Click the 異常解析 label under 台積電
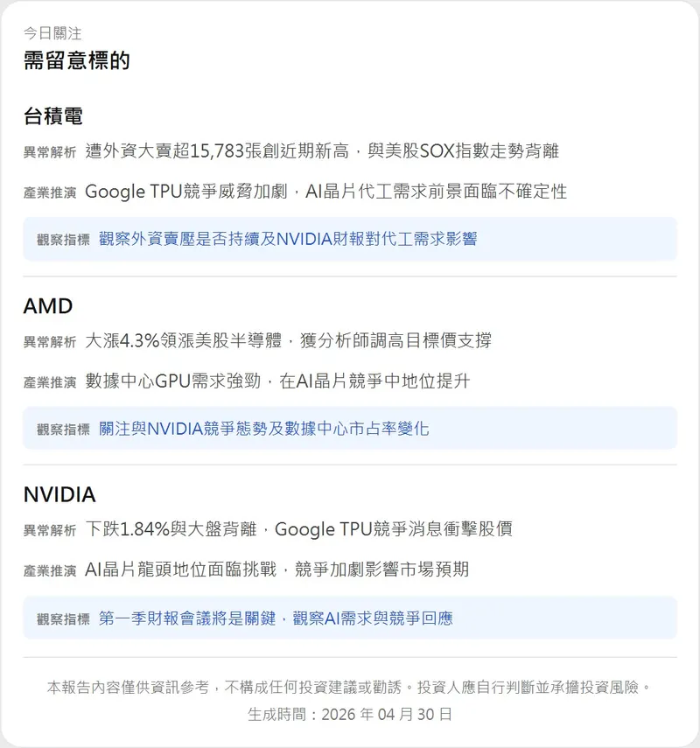This screenshot has height=748, width=700. pos(50,152)
